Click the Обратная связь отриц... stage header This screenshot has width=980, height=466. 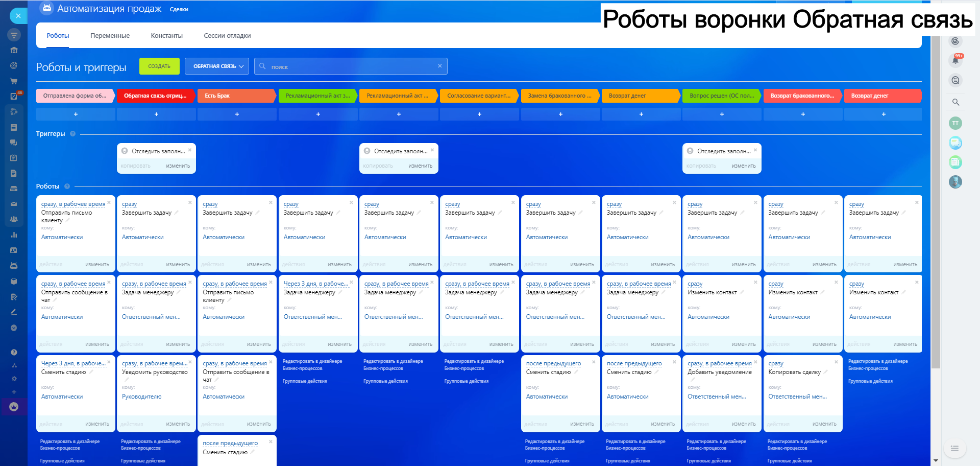pos(156,96)
